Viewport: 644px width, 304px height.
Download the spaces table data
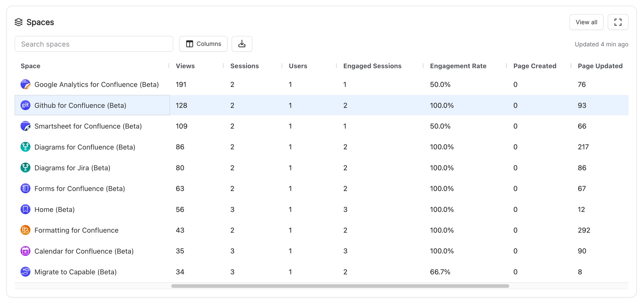tap(242, 44)
